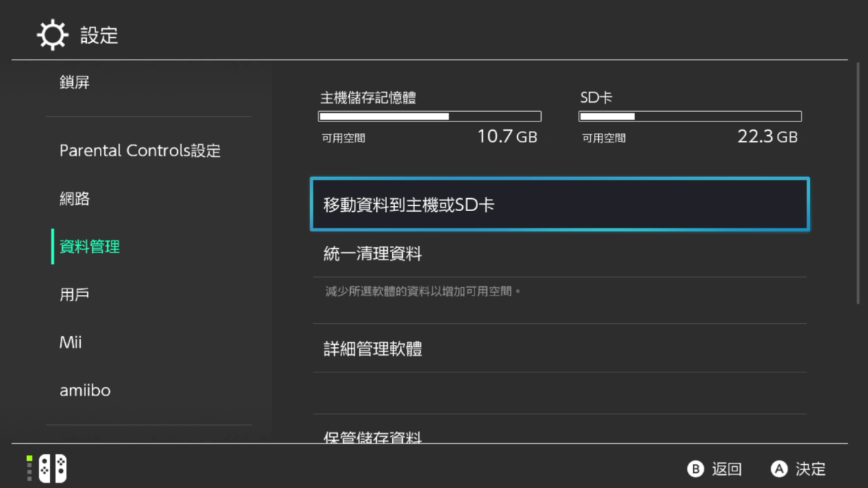The image size is (868, 488).
Task: Open 網路 settings from the sidebar
Action: coord(75,198)
